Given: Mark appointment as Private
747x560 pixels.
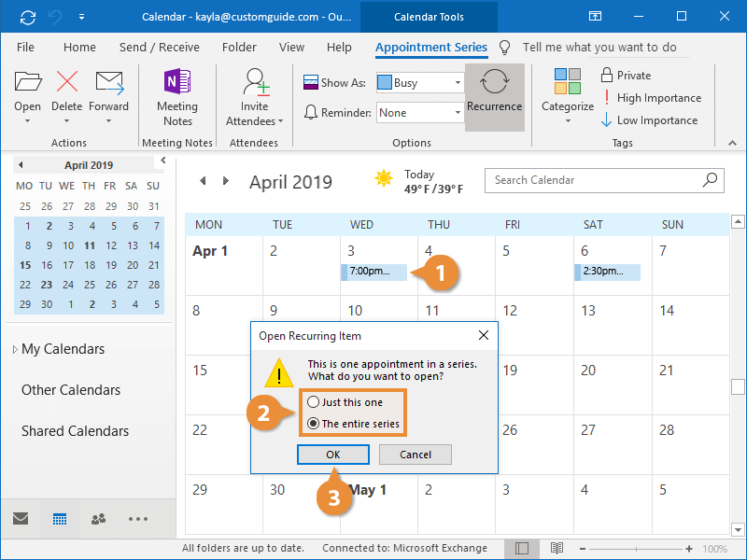Looking at the screenshot, I should coord(626,76).
